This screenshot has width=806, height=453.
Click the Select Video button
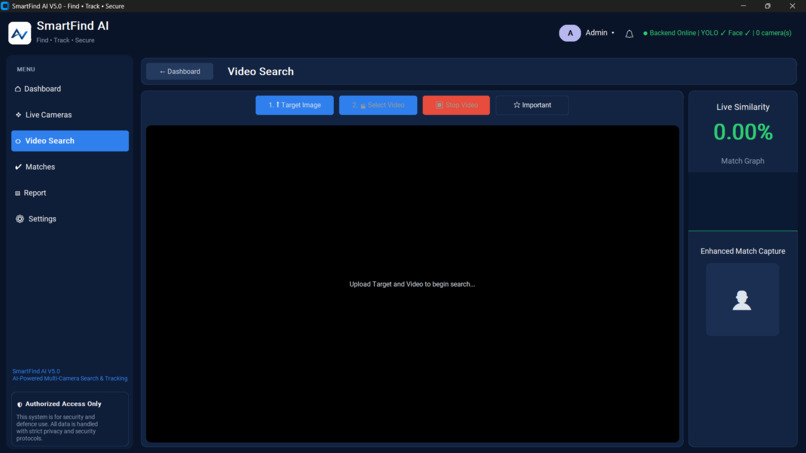(x=378, y=105)
